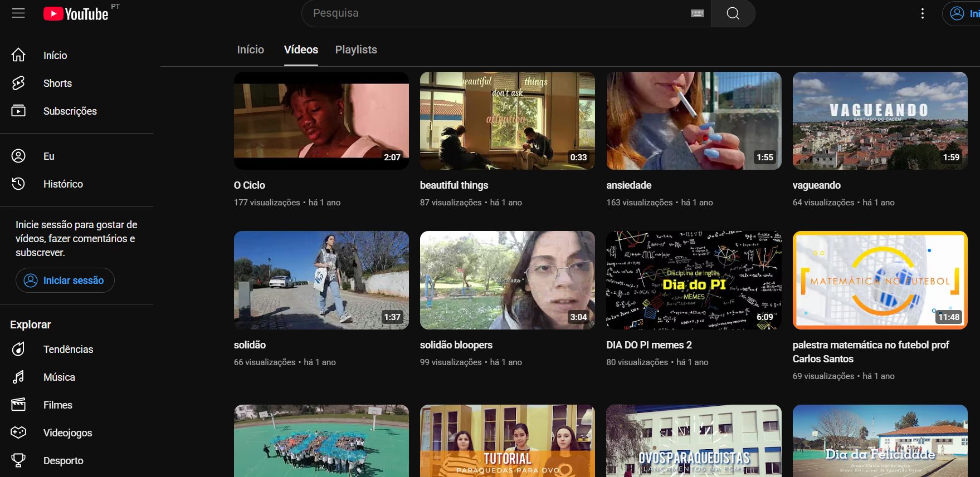Screen dimensions: 980x477
Task: Click the Iniciar sessão button
Action: tap(65, 281)
